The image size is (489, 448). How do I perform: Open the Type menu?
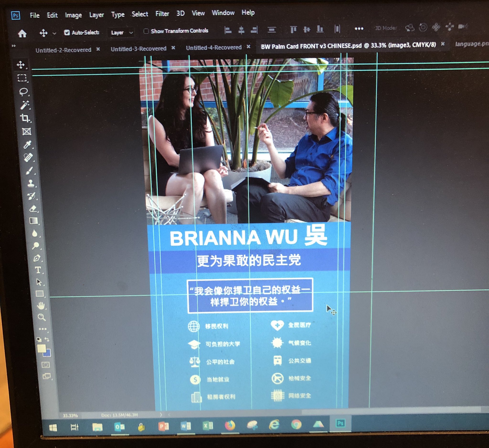(118, 15)
